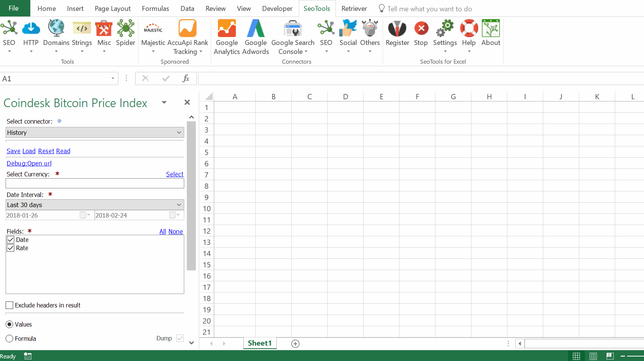Click the Debug:Open url link

pos(29,163)
